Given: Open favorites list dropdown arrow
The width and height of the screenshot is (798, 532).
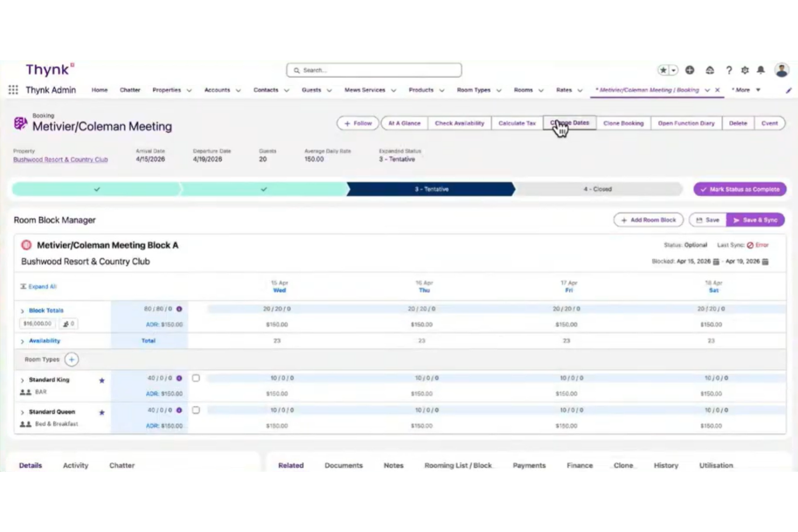Looking at the screenshot, I should click(673, 70).
